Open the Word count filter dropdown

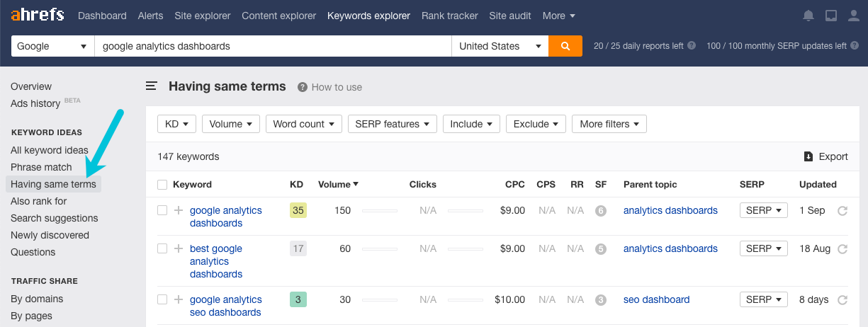click(304, 124)
